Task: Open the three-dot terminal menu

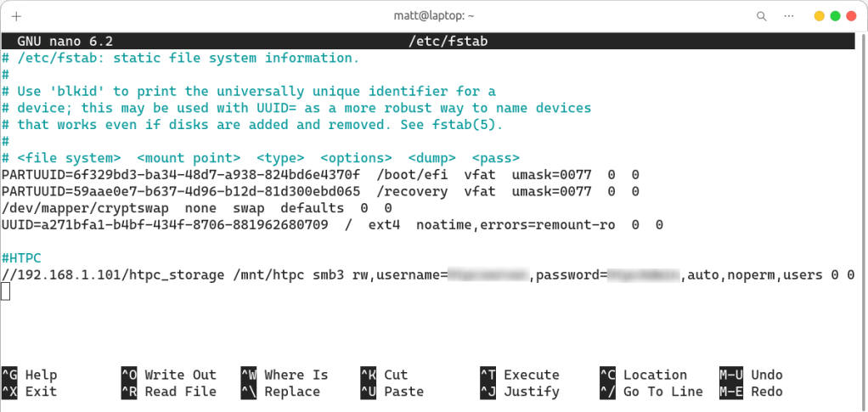Action: tap(790, 16)
